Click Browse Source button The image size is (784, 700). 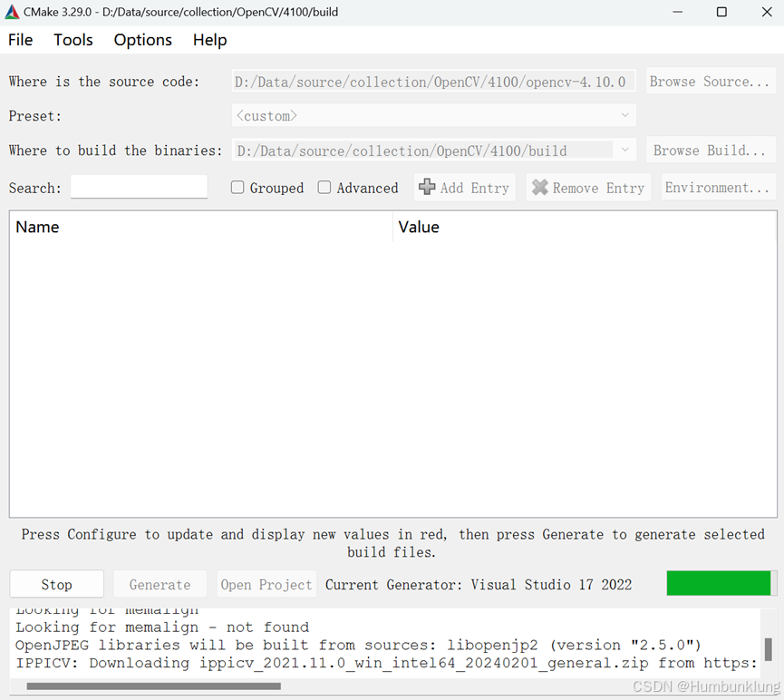[x=710, y=81]
